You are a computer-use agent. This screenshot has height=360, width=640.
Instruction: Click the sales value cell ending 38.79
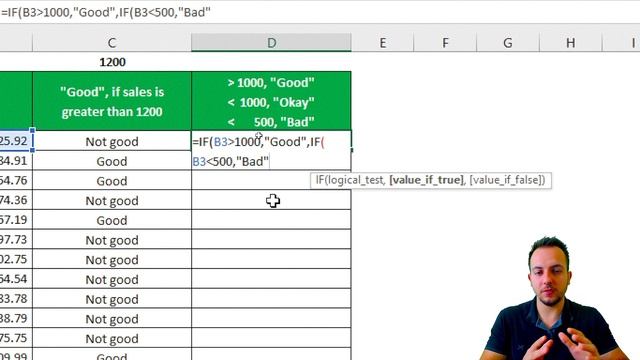[x=16, y=319]
